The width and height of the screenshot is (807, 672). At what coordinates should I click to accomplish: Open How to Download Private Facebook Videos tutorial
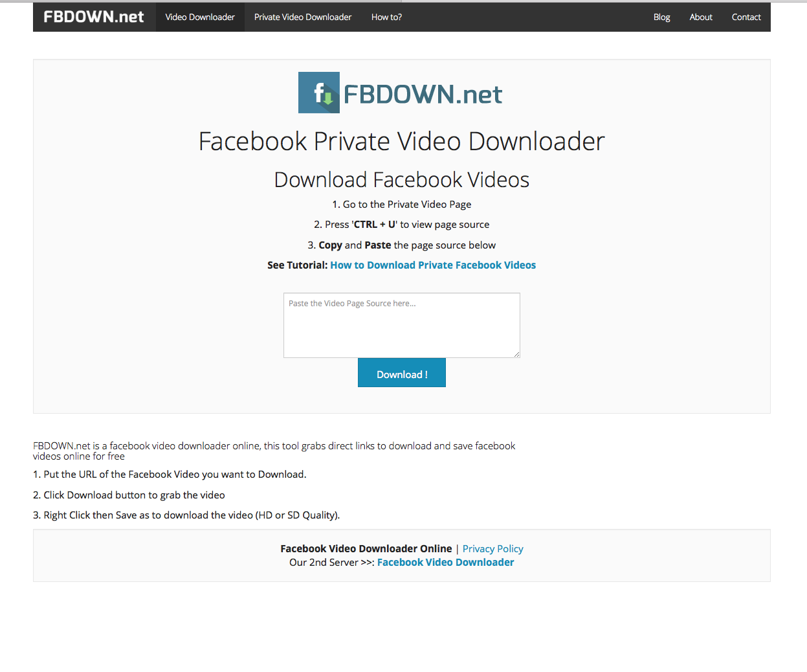coord(433,265)
